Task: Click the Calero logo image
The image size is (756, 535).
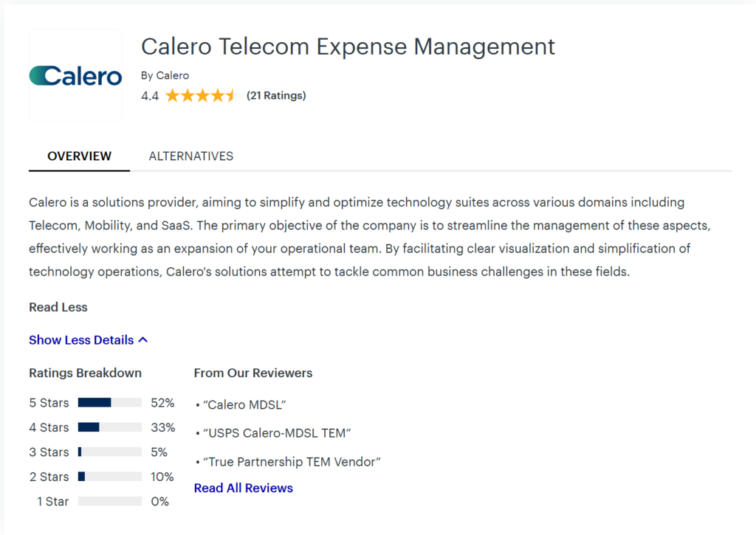Action: 75,76
